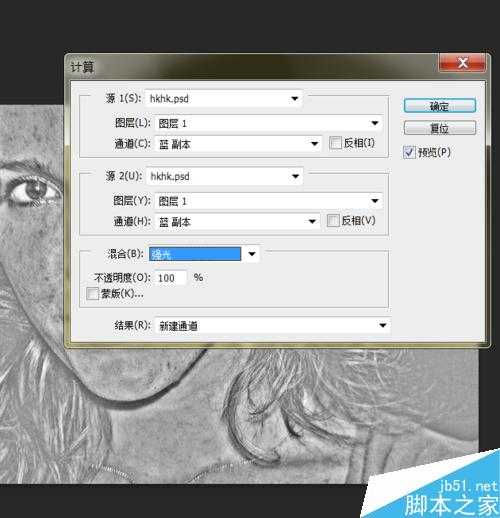Close the 计算 dialog with the X
Viewport: 500px width, 518px height.
click(x=462, y=63)
